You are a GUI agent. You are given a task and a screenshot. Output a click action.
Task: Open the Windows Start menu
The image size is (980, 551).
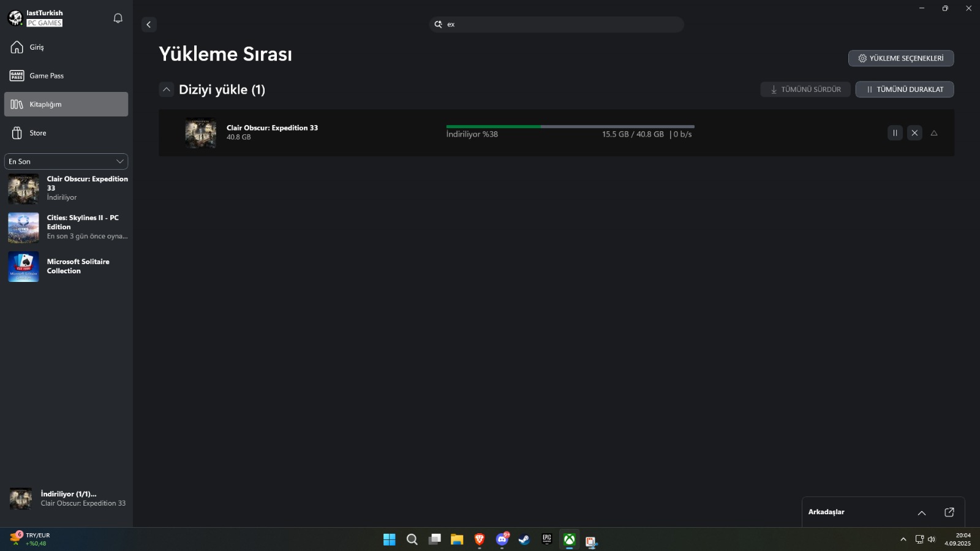click(390, 539)
